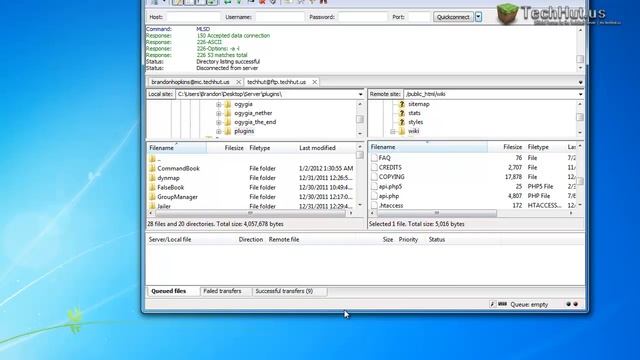Screen dimensions: 640x360
Task: Click the CommandBook folder icon
Action: (x=152, y=168)
